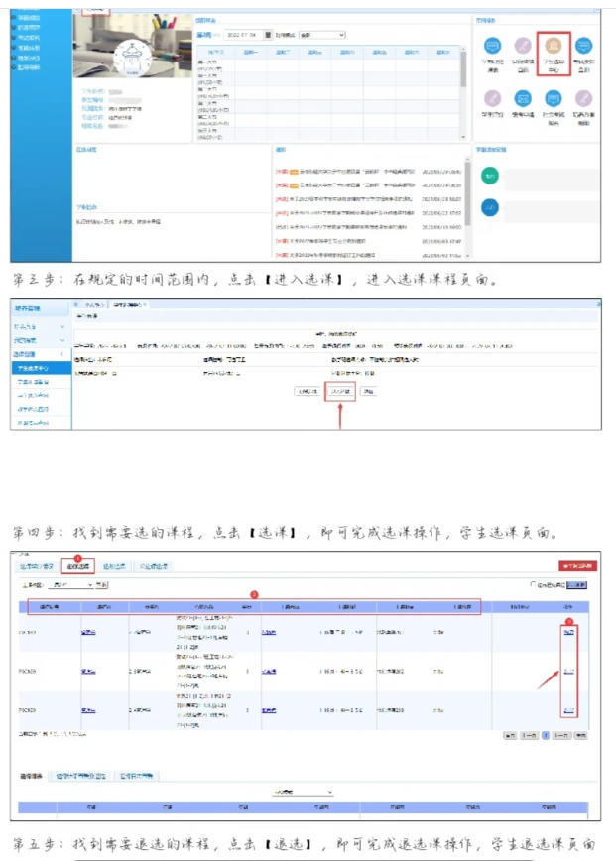The image size is (616, 861).
Task: Select highlighted 学生选课中心 item in sidebar
Action: tap(42, 368)
